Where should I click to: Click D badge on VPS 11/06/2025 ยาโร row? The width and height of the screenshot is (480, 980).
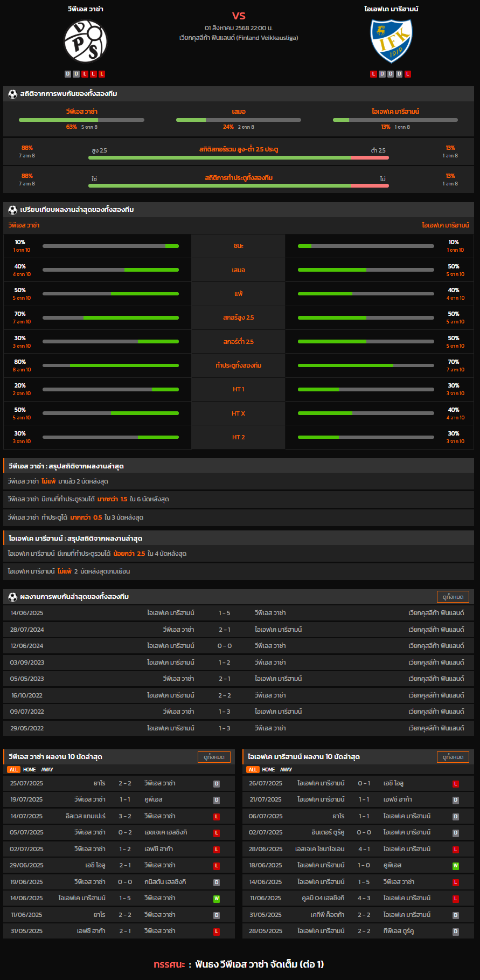coord(217,915)
